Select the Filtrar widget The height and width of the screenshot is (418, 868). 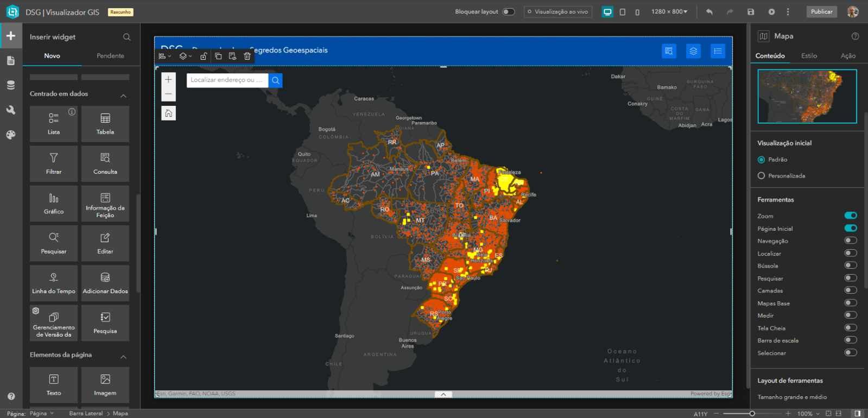point(54,163)
